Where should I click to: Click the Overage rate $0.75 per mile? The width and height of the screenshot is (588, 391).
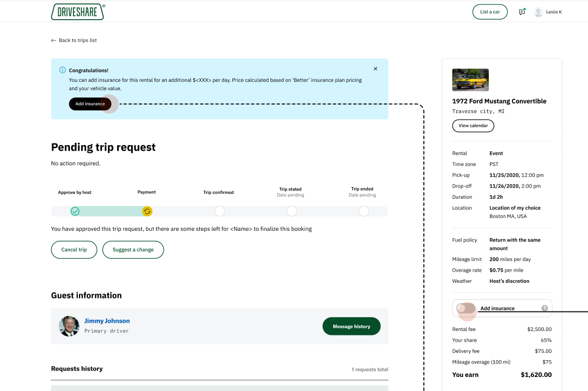506,270
